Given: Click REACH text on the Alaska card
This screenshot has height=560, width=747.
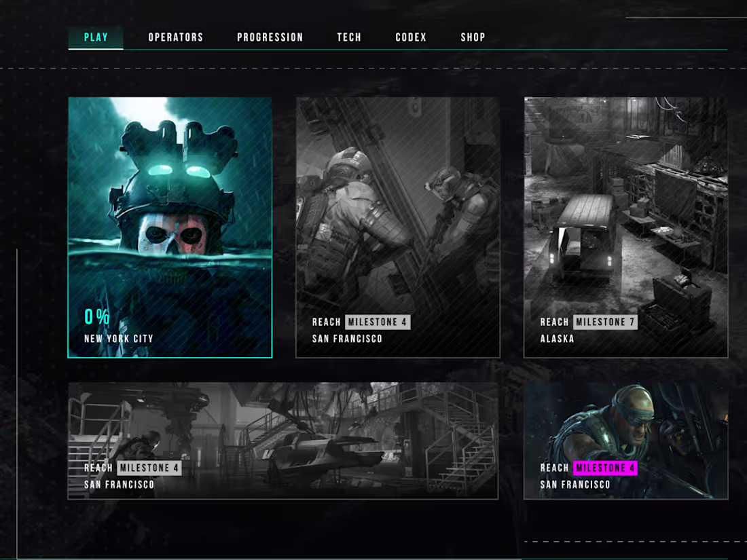Looking at the screenshot, I should coord(555,322).
